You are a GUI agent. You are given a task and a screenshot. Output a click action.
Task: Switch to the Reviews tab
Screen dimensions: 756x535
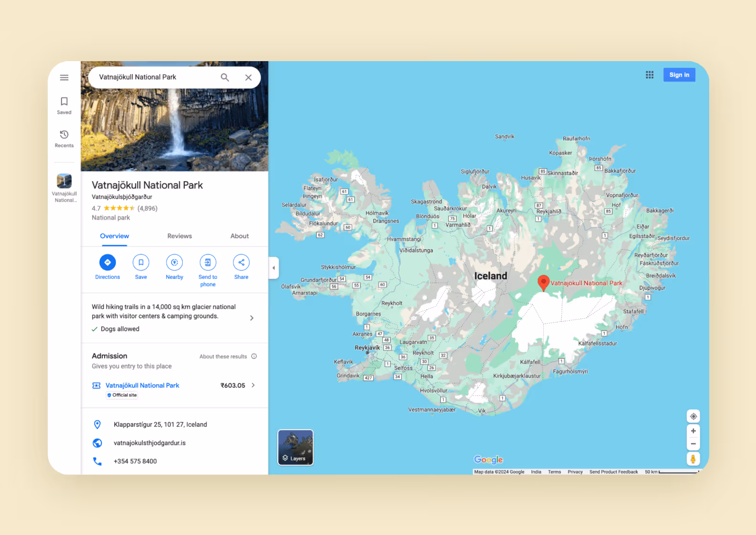pos(179,236)
